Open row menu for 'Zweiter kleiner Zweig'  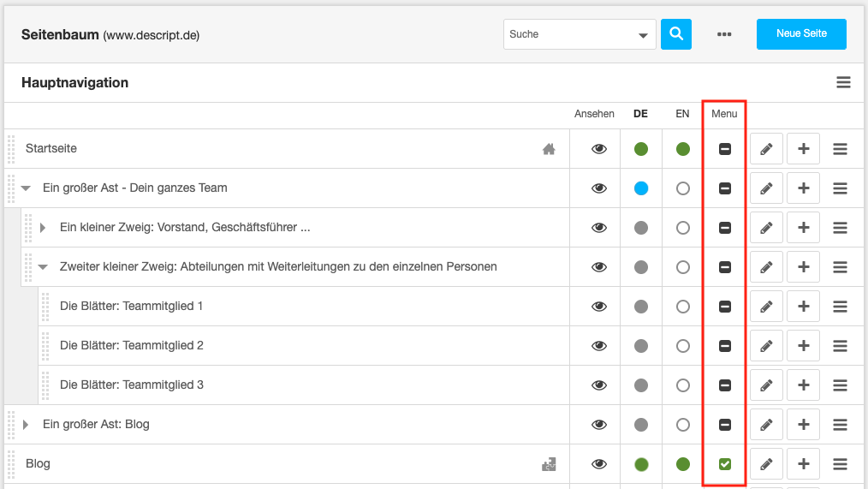840,267
